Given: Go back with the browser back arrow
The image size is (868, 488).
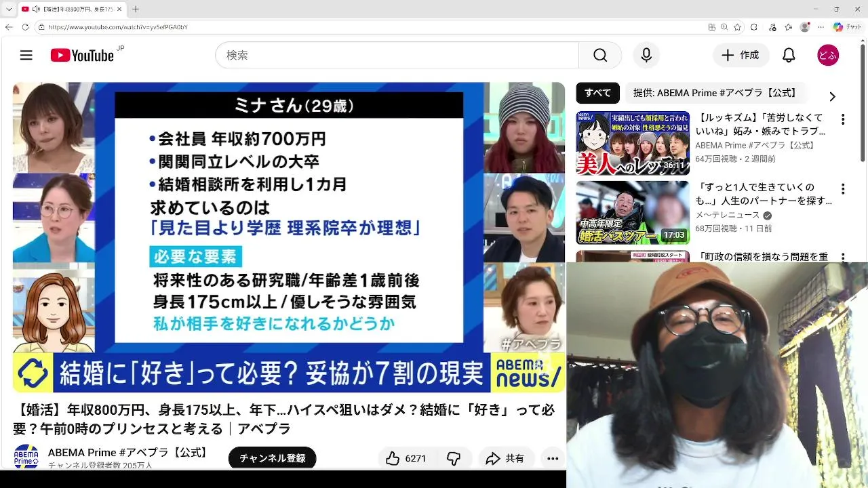Looking at the screenshot, I should tap(9, 27).
